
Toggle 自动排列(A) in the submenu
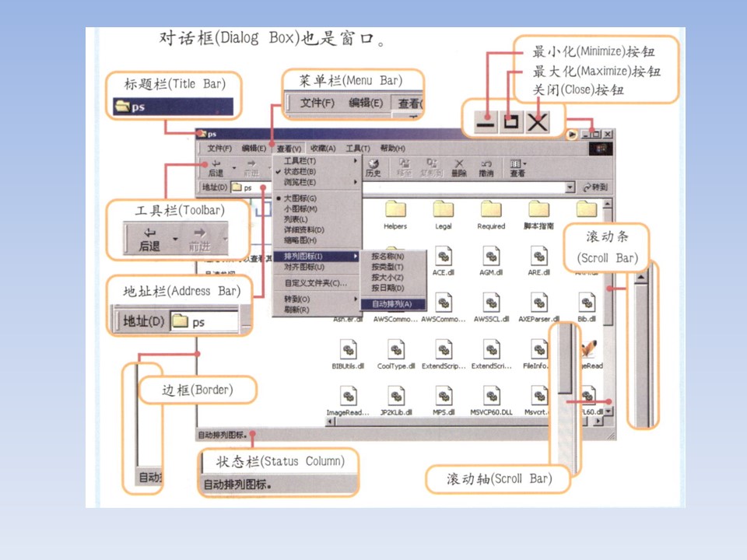click(x=392, y=304)
